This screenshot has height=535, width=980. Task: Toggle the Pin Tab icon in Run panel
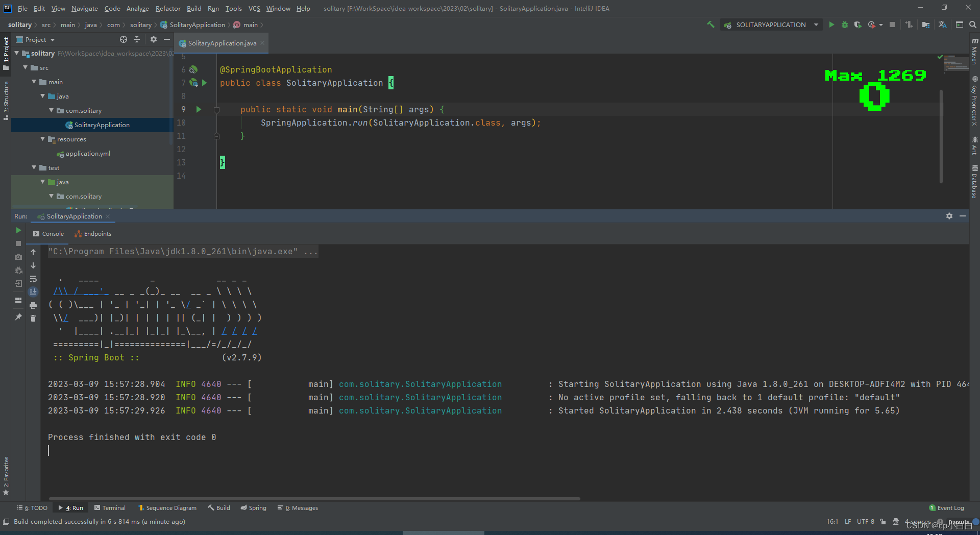pos(18,317)
